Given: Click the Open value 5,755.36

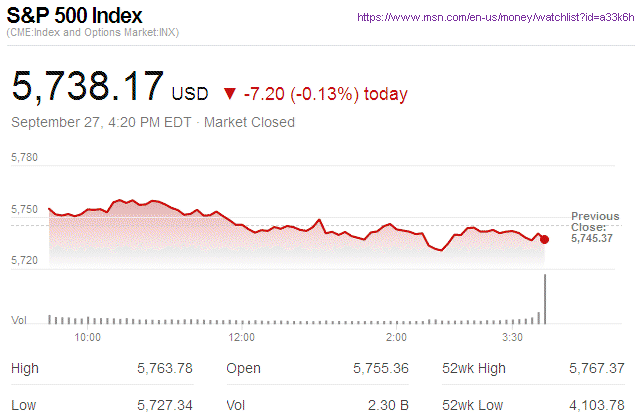Looking at the screenshot, I should click(x=381, y=369).
